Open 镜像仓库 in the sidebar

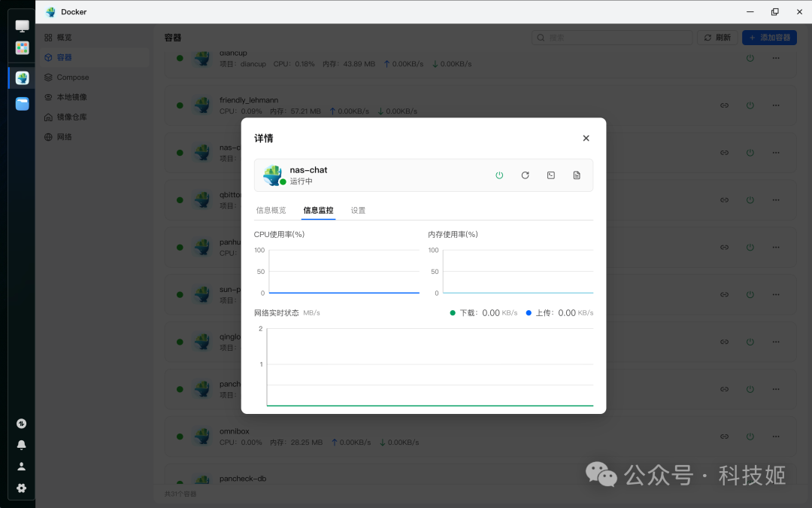coord(71,117)
